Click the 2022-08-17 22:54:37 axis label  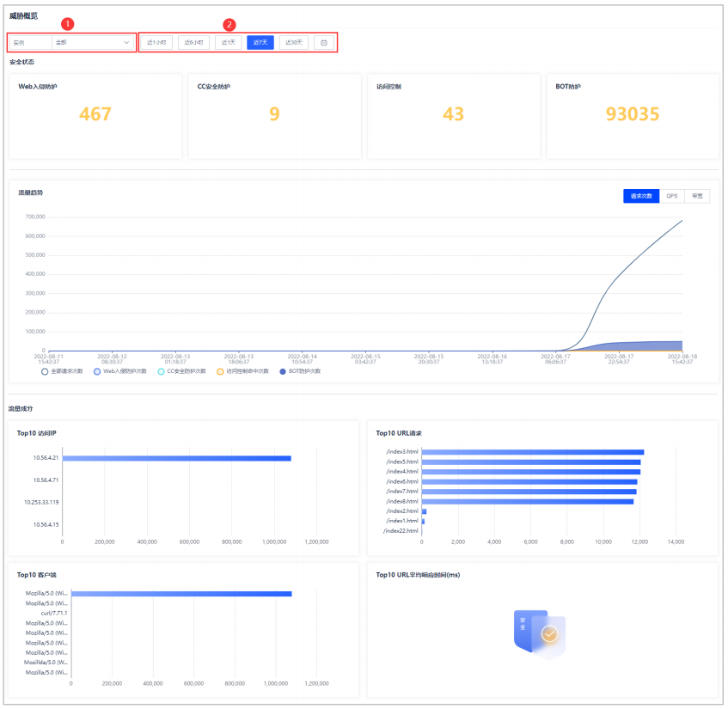coord(619,359)
